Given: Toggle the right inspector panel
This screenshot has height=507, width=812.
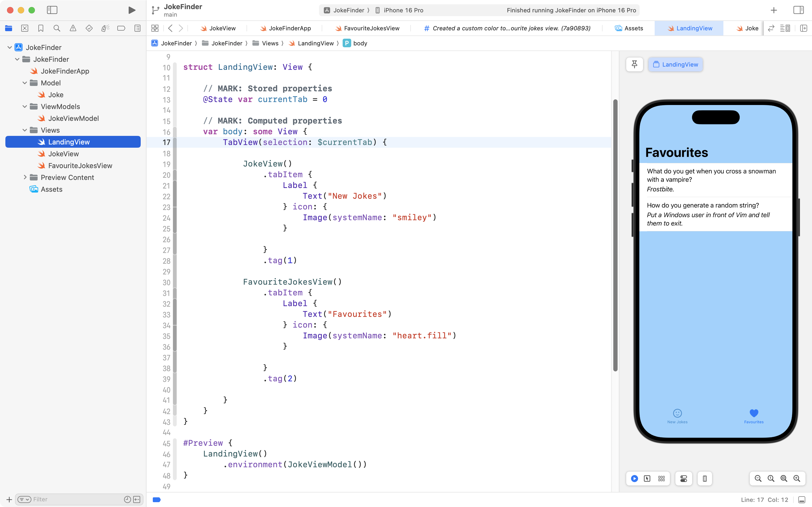Looking at the screenshot, I should point(798,10).
